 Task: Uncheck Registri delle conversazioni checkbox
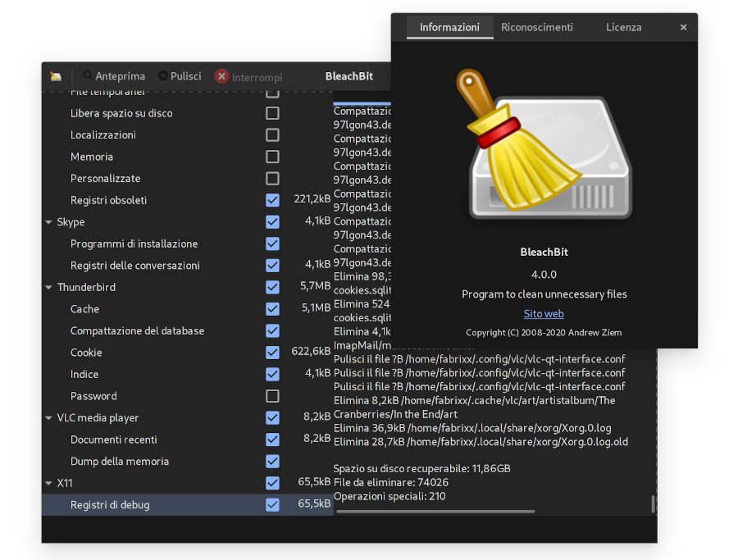coord(272,266)
